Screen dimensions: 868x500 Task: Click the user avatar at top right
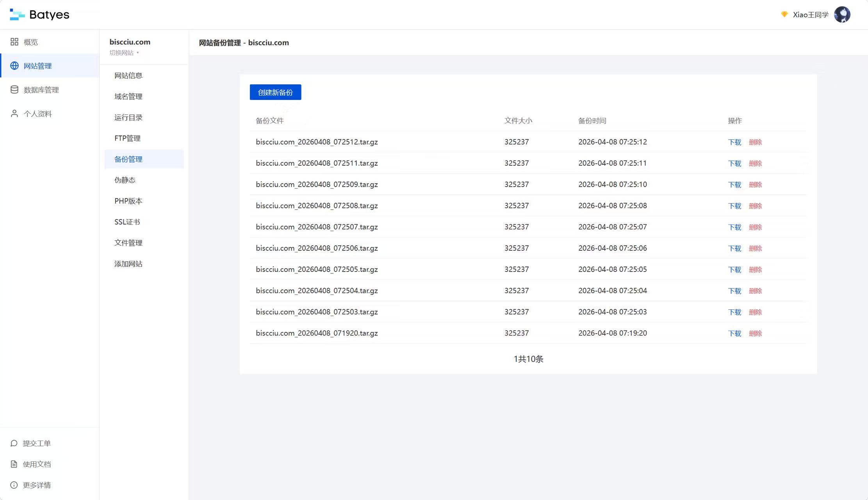(842, 14)
